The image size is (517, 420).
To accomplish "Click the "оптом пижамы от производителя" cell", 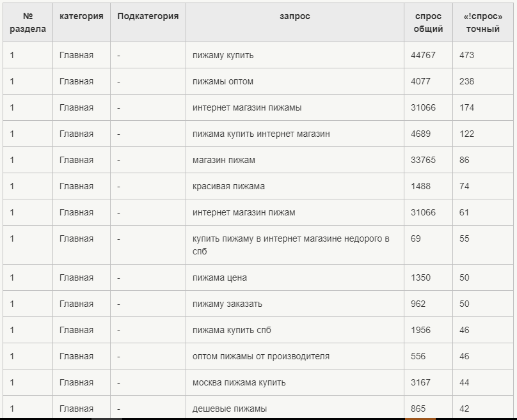I will [x=261, y=356].
